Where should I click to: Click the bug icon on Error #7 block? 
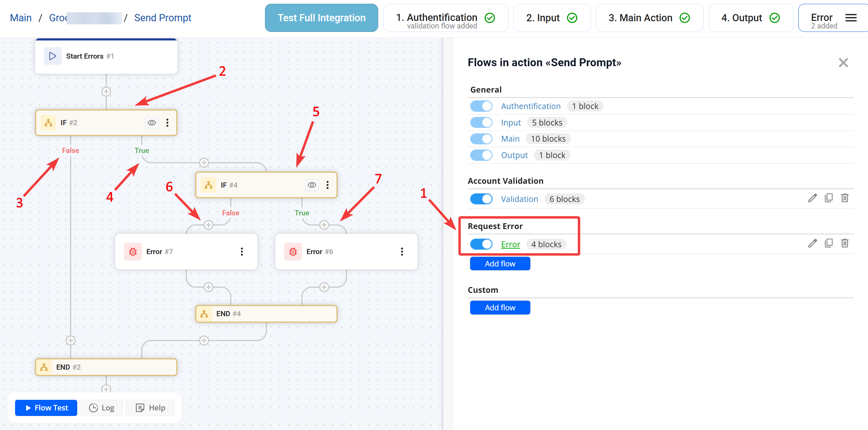(x=133, y=252)
